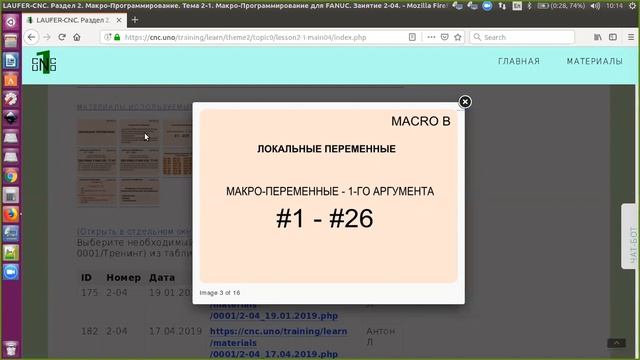Image resolution: width=640 pixels, height=360 pixels.
Task: Click the CNC UNO site logo
Action: pyautogui.click(x=44, y=62)
